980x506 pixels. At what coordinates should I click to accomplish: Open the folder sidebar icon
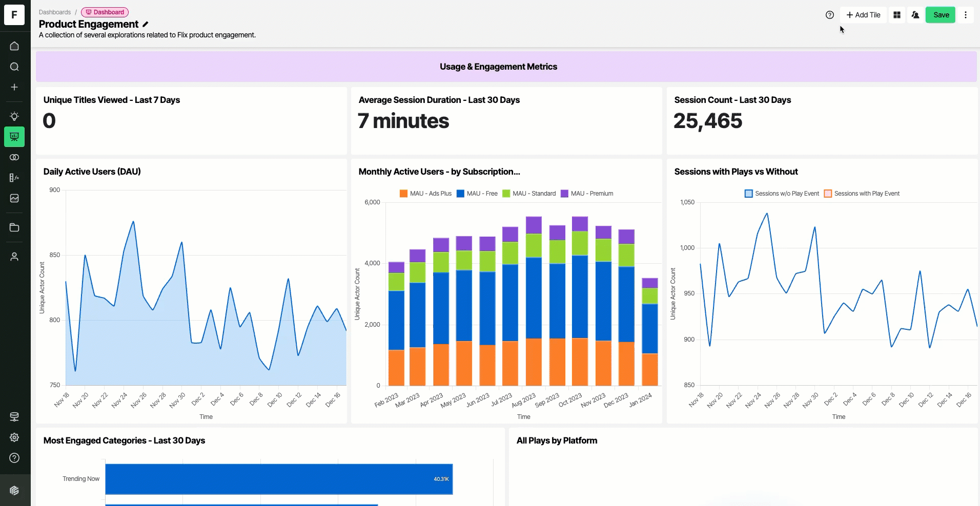(x=14, y=227)
